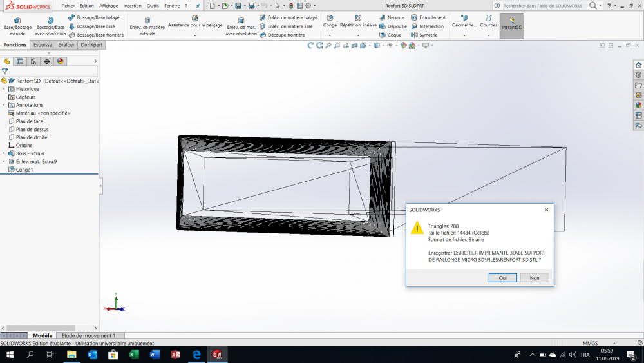
Task: Choose the Bossage/Base lissé tool
Action: (x=91, y=26)
